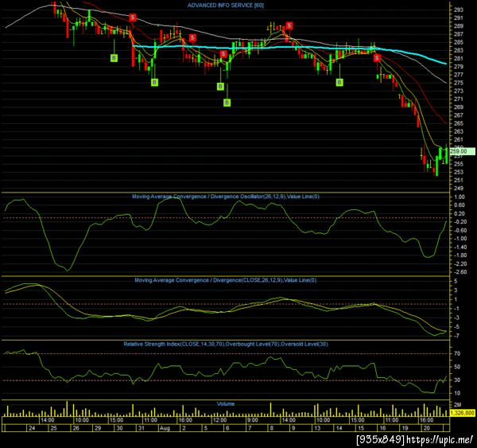Select the green Buy marker below Jul 31 candles
The height and width of the screenshot is (448, 477).
[x=154, y=82]
